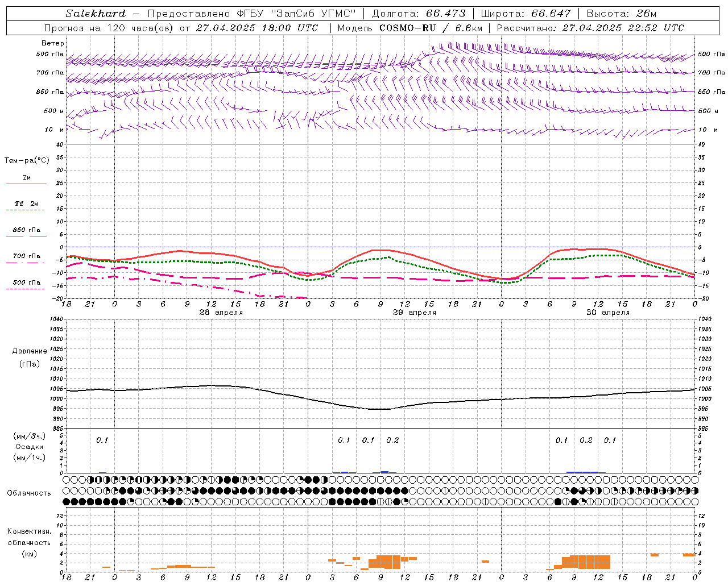The image size is (728, 582).
Task: Click '(гПа)' unit under Давление label
Action: tap(30, 364)
